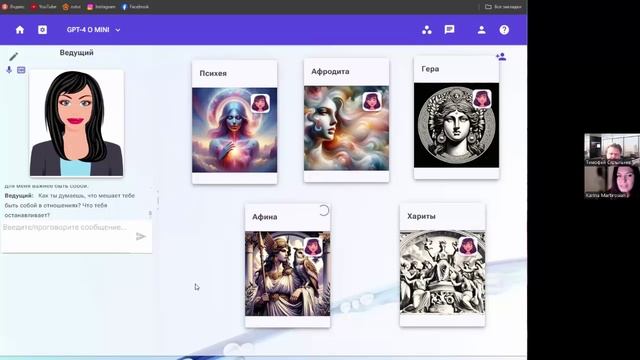Screen dimensions: 640x360
Task: Click the loading spinner on Афина card
Action: point(324,210)
